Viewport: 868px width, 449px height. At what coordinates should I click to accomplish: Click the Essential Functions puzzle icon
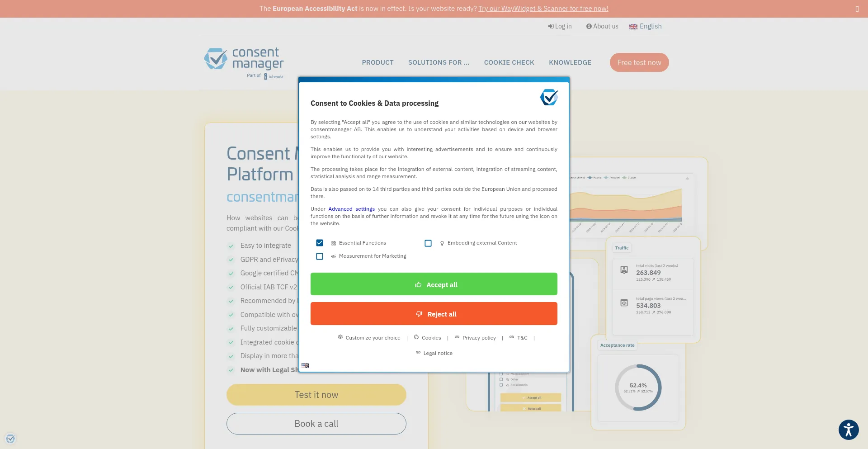coord(334,243)
